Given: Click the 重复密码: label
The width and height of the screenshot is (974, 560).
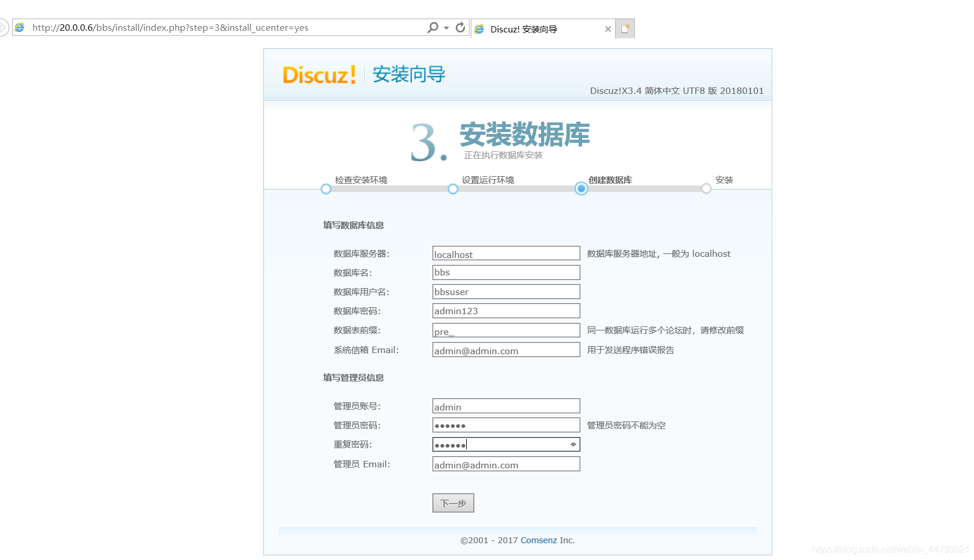Looking at the screenshot, I should [x=353, y=445].
